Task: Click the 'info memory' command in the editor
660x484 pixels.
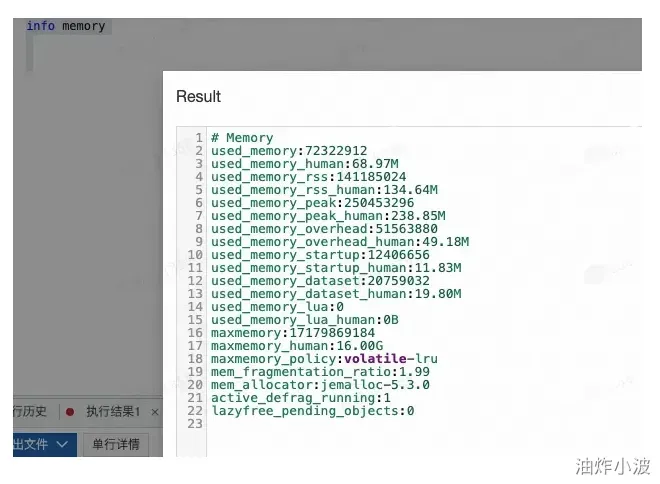Action: tap(66, 26)
